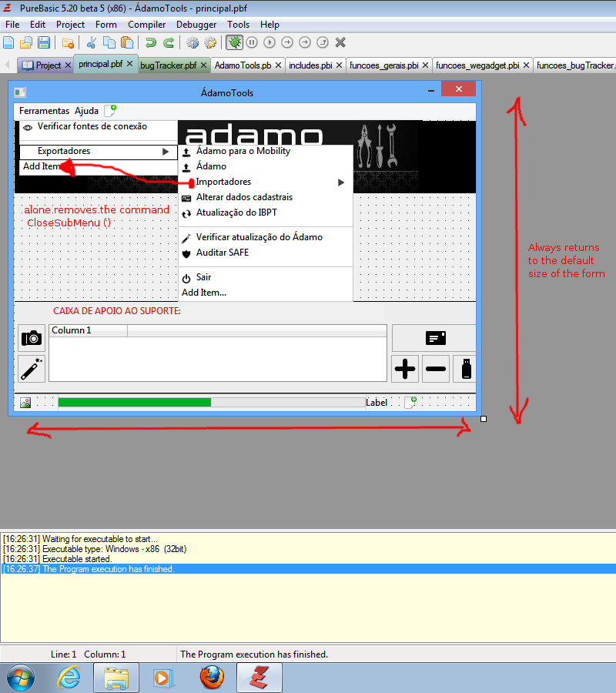Click the debugger Step Over icon
616x693 pixels.
(305, 42)
